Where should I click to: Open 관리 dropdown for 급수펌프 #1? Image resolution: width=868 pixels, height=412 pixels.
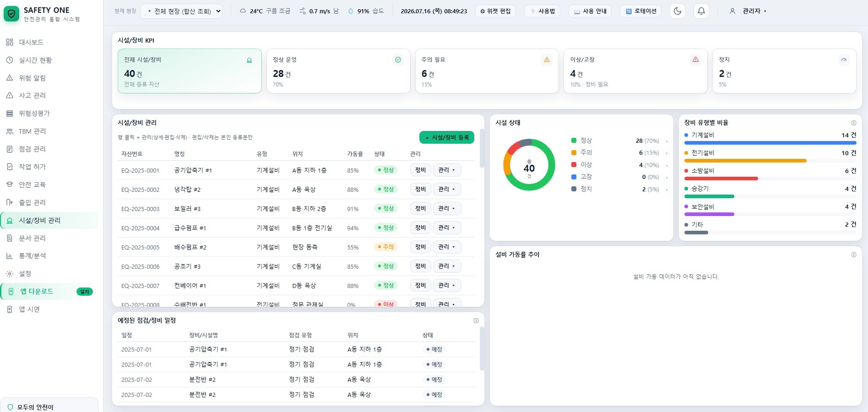pyautogui.click(x=447, y=228)
